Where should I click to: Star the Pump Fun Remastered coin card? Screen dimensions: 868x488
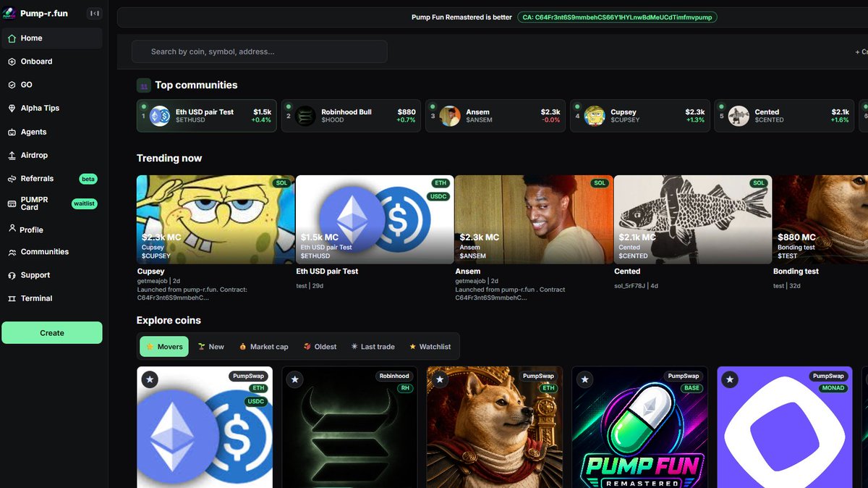tap(584, 379)
